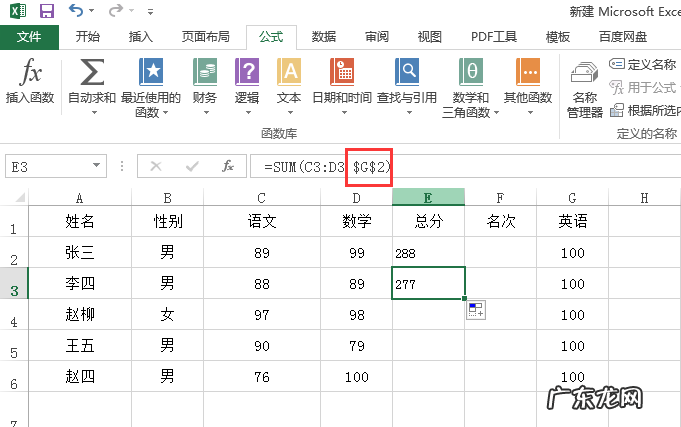Select selected cell showing 277

point(428,283)
